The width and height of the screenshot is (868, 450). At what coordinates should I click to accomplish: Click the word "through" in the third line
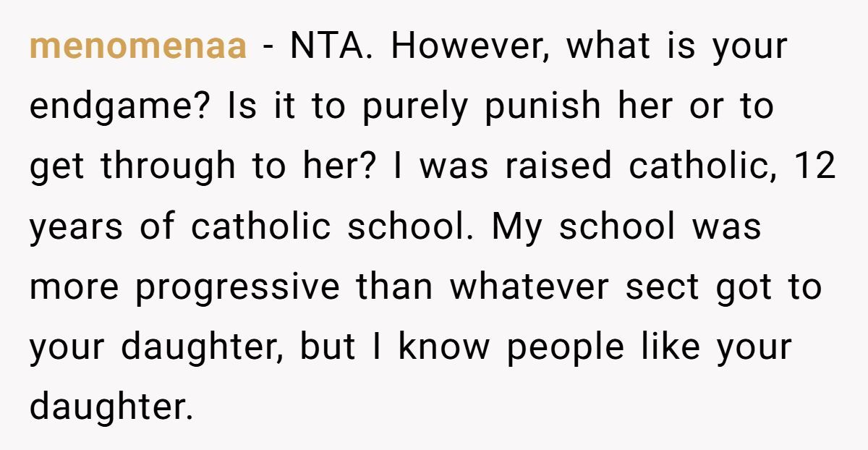coord(167,167)
